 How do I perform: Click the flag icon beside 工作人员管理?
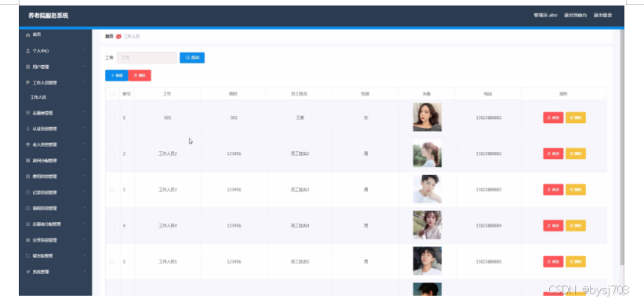[28, 82]
